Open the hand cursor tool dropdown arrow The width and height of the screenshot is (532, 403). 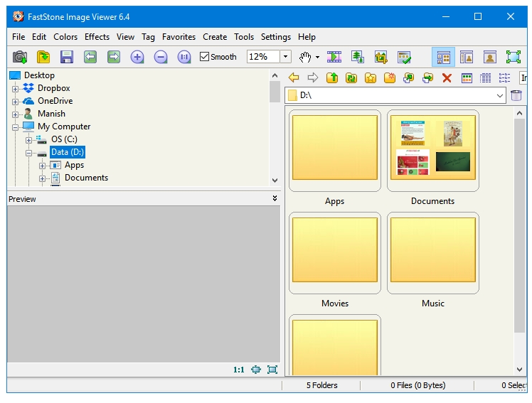[x=318, y=57]
